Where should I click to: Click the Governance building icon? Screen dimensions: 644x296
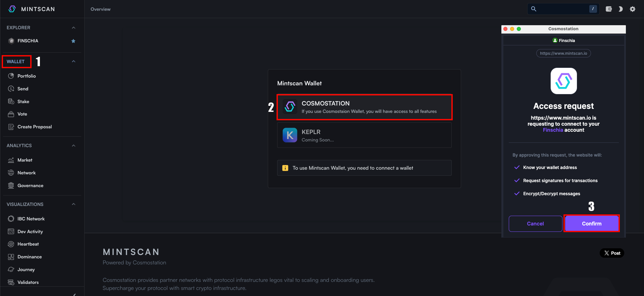(11, 185)
